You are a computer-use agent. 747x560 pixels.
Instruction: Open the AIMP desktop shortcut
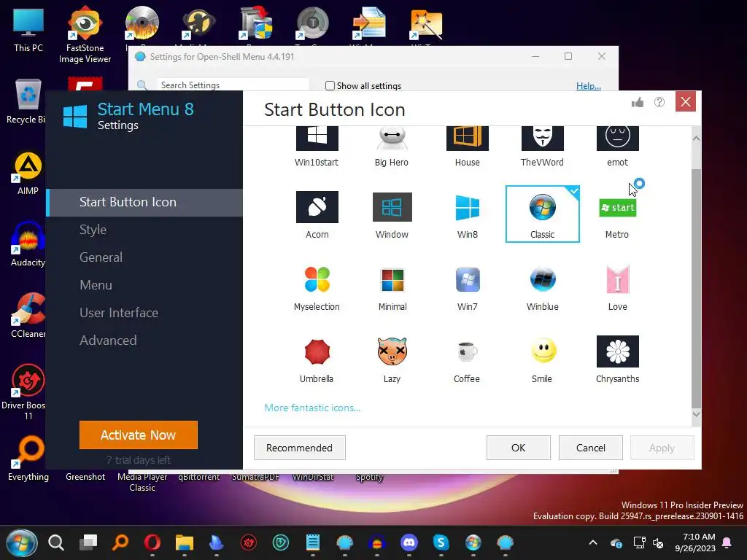(28, 174)
